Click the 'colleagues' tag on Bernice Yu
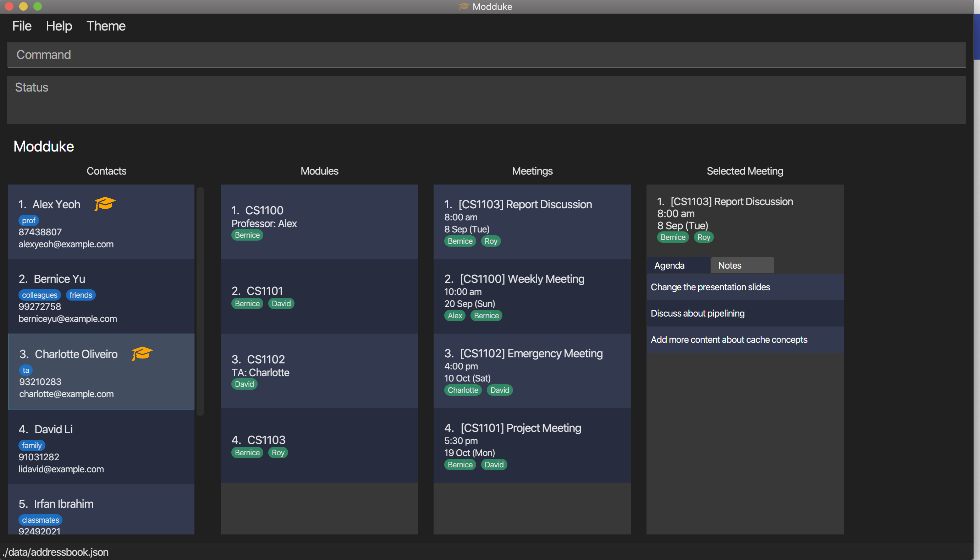The image size is (980, 560). [39, 295]
